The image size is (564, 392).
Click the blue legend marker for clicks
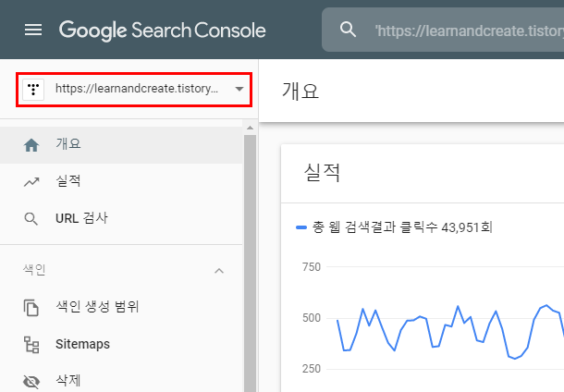(300, 227)
